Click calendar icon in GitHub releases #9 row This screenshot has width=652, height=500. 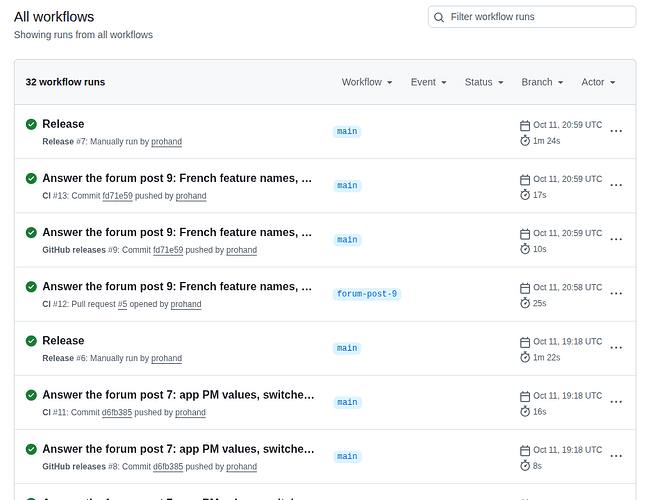(x=525, y=233)
